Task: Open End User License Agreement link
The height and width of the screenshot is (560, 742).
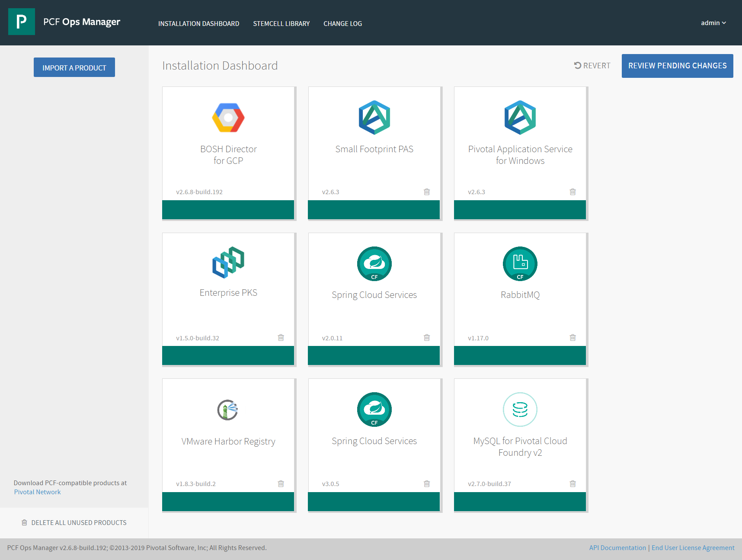Action: point(693,548)
